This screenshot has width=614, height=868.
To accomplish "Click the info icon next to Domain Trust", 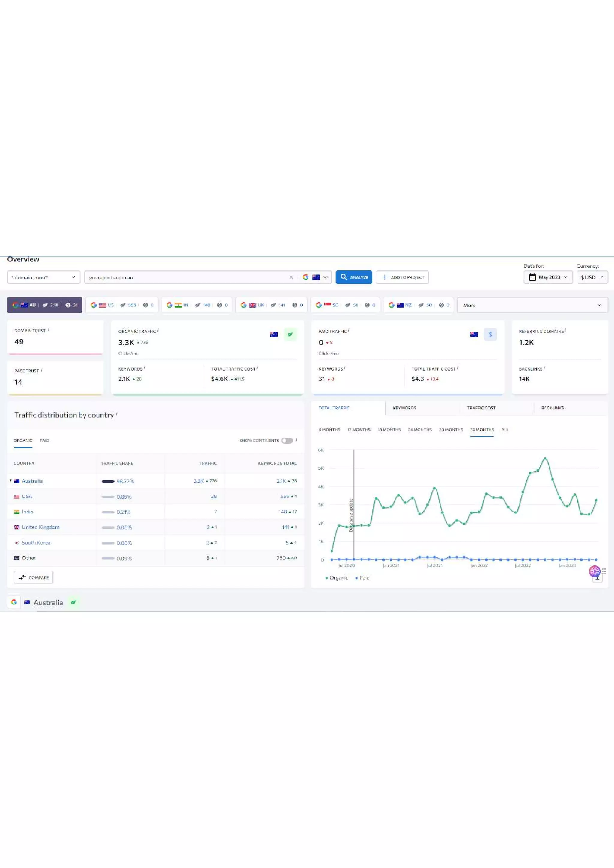I will coord(49,330).
